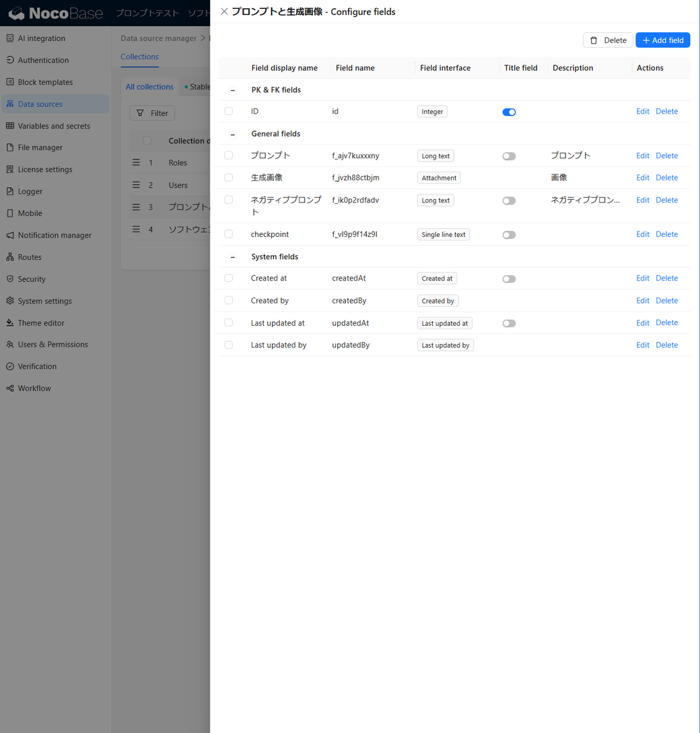
Task: Click the File manager sidebar icon
Action: point(10,147)
